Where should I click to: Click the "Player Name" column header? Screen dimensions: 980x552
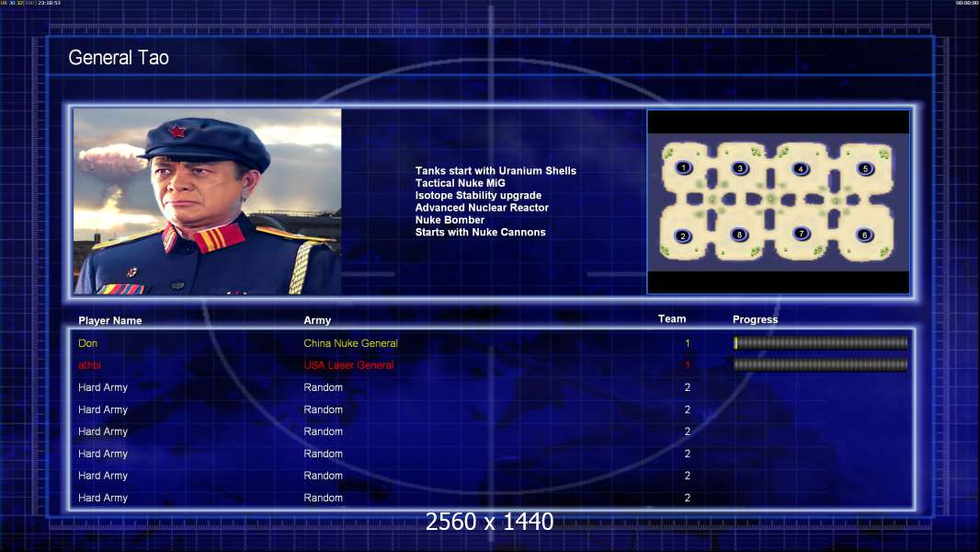(110, 321)
